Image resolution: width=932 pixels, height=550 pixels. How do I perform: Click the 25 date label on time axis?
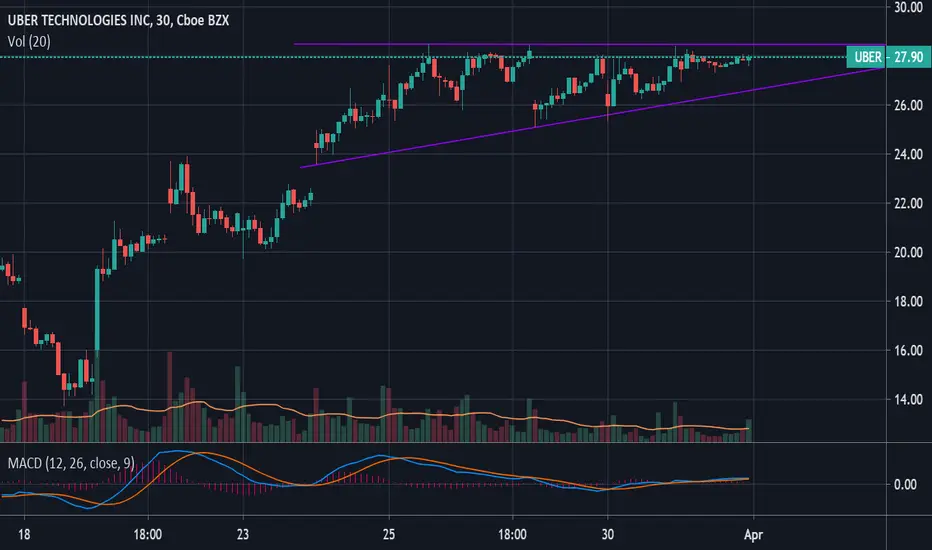coord(389,535)
